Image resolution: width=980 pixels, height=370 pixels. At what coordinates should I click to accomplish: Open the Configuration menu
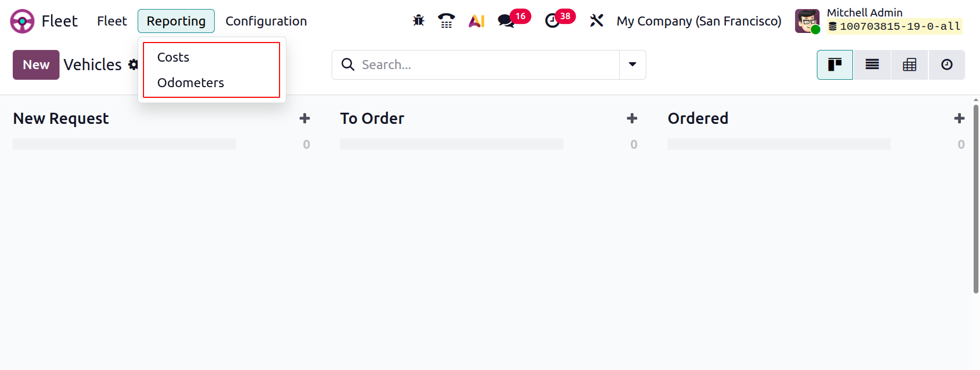pyautogui.click(x=266, y=21)
